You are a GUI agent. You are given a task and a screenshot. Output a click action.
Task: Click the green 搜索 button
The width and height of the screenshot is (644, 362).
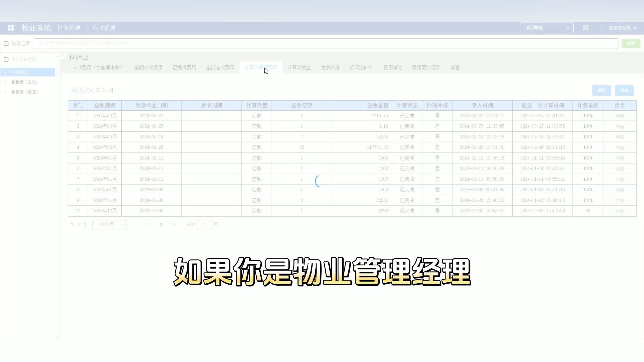[x=631, y=44]
